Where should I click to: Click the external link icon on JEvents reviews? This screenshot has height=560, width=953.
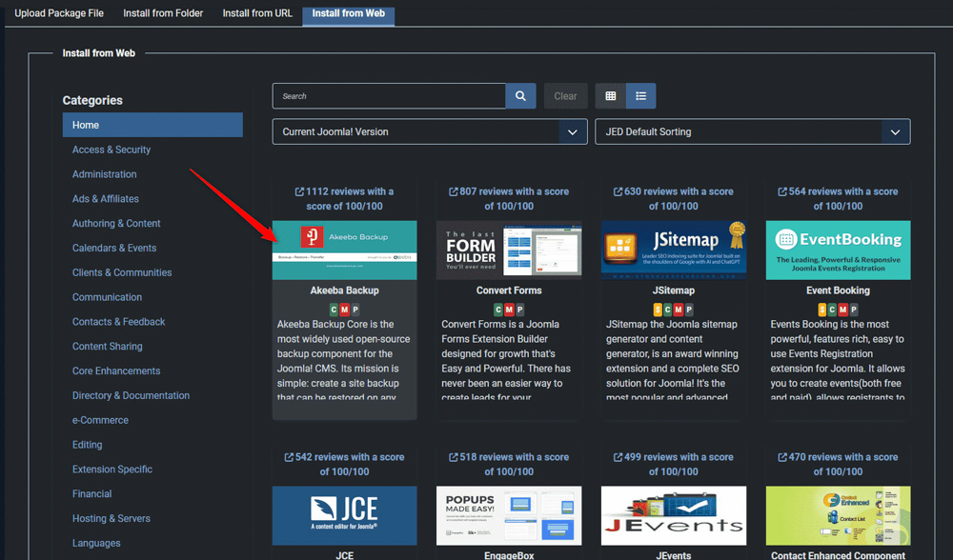620,458
